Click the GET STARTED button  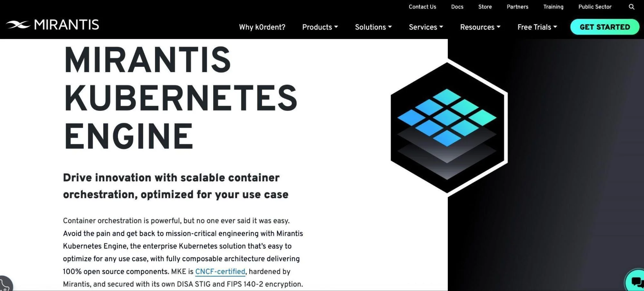[x=604, y=27]
